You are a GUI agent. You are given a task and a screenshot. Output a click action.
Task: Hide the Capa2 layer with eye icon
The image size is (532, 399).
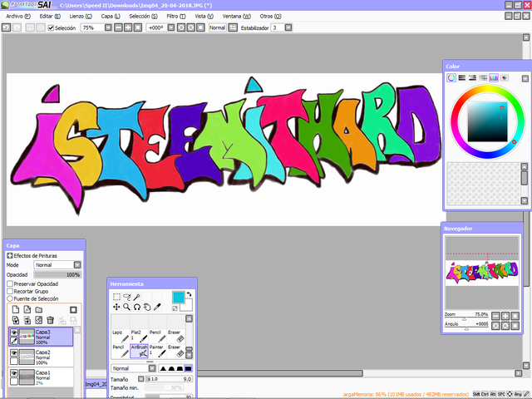tap(14, 352)
